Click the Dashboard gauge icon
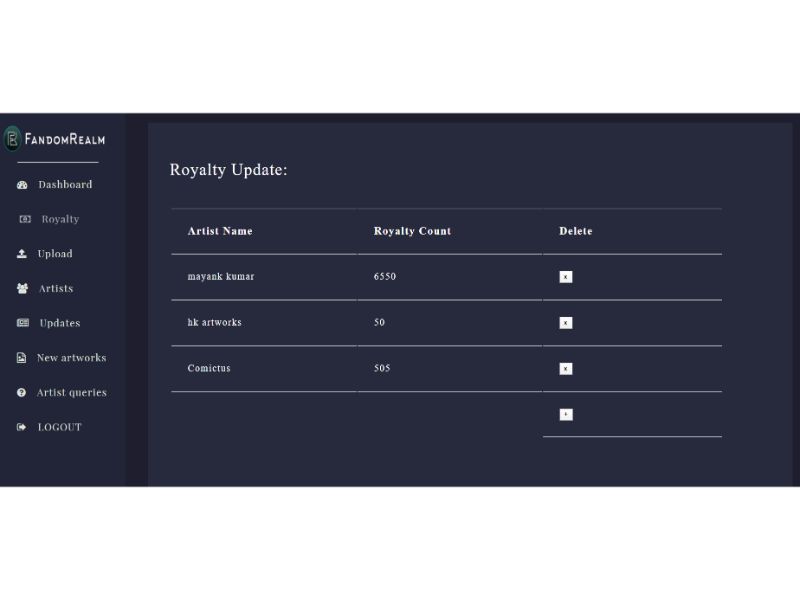This screenshot has width=800, height=600. [22, 185]
